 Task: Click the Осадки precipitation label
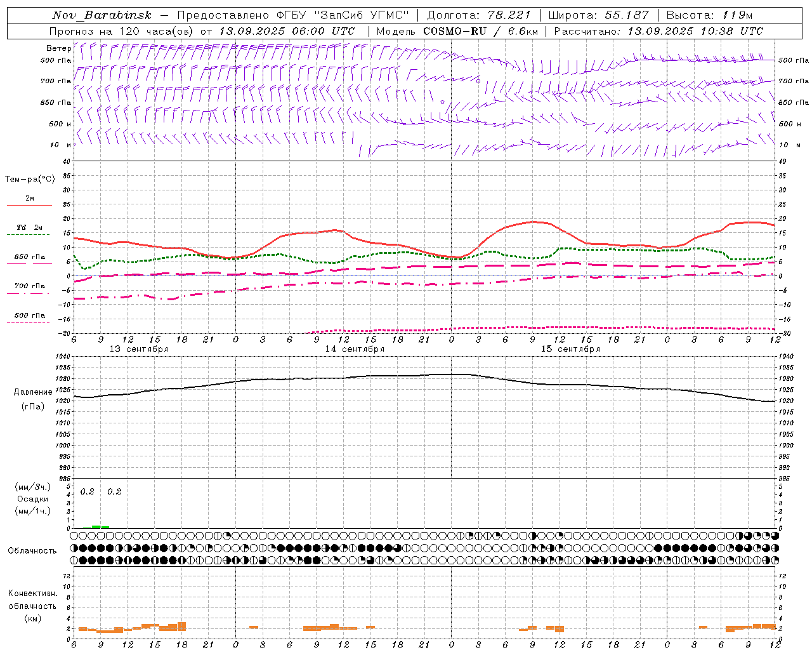click(33, 499)
